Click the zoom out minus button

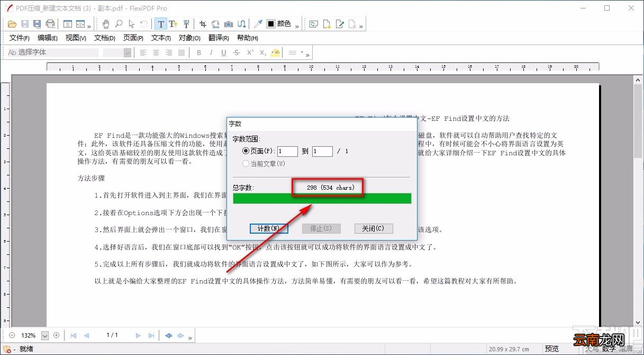tap(12, 335)
